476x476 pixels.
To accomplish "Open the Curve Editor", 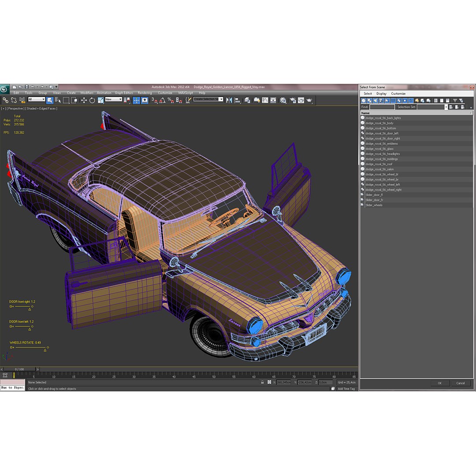I will (x=265, y=100).
